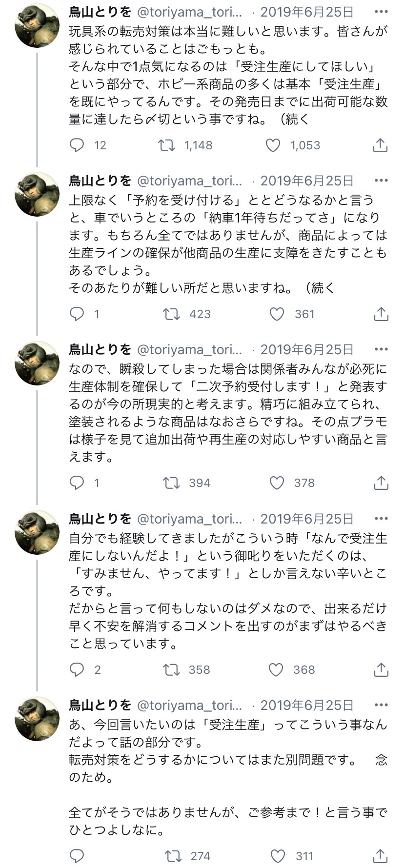Open 鳥山とりを profile name on first tweet
Screen dimensions: 404x868
pyautogui.click(x=100, y=12)
